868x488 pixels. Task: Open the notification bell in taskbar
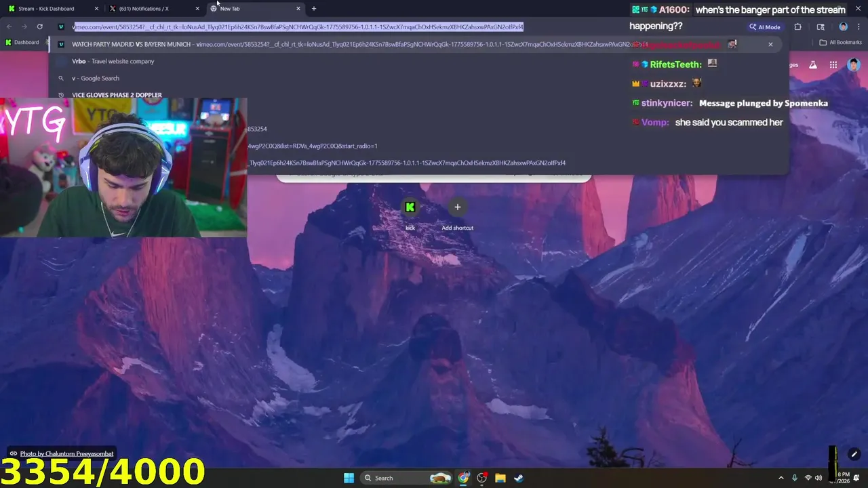pos(856,478)
